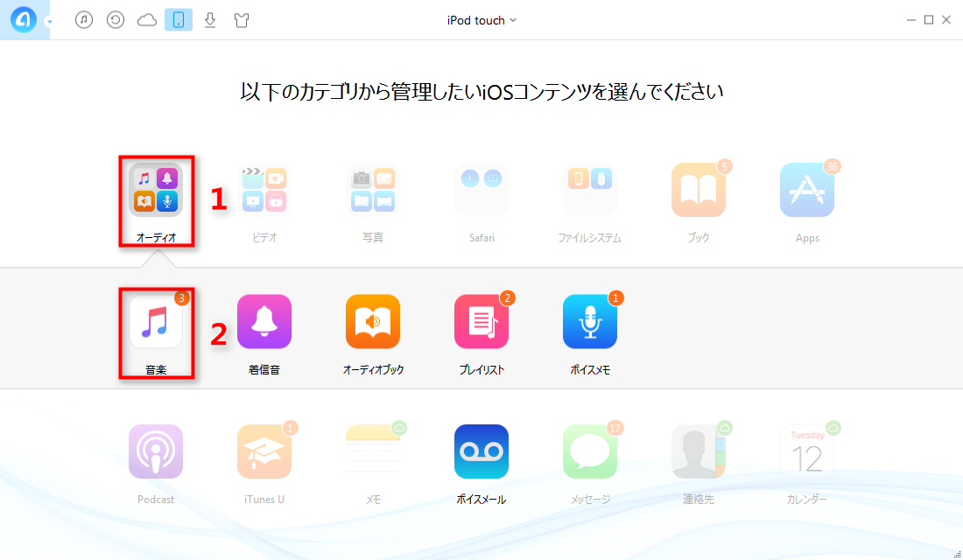Select the 着信音 (Ringtones) icon
Screen dimensions: 963x560
[x=264, y=322]
